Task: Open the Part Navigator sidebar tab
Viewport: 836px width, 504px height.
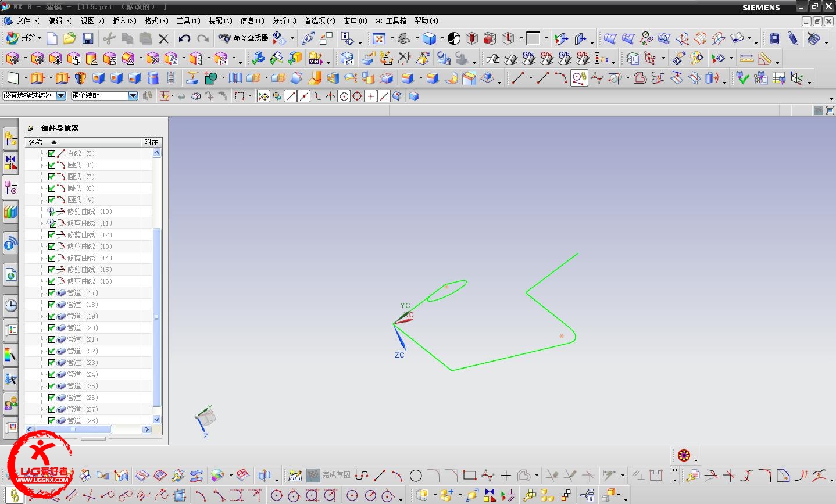Action: (x=10, y=188)
